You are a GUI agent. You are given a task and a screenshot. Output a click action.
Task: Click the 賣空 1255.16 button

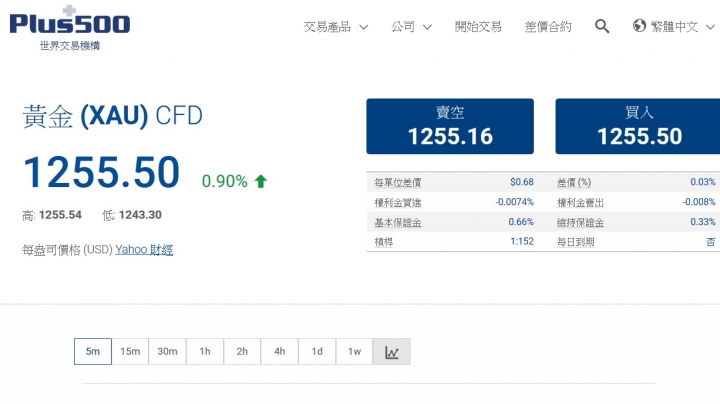[x=450, y=126]
